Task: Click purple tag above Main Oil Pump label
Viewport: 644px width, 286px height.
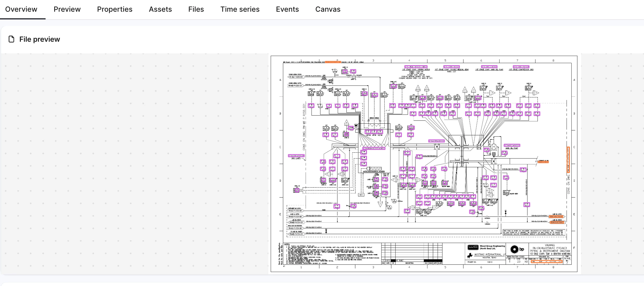Action: (512, 146)
